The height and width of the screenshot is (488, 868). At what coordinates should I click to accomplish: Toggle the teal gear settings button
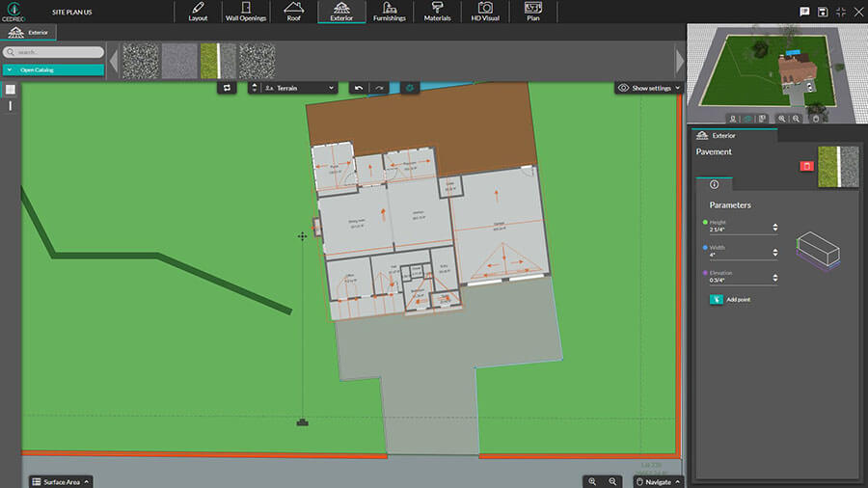(x=409, y=88)
